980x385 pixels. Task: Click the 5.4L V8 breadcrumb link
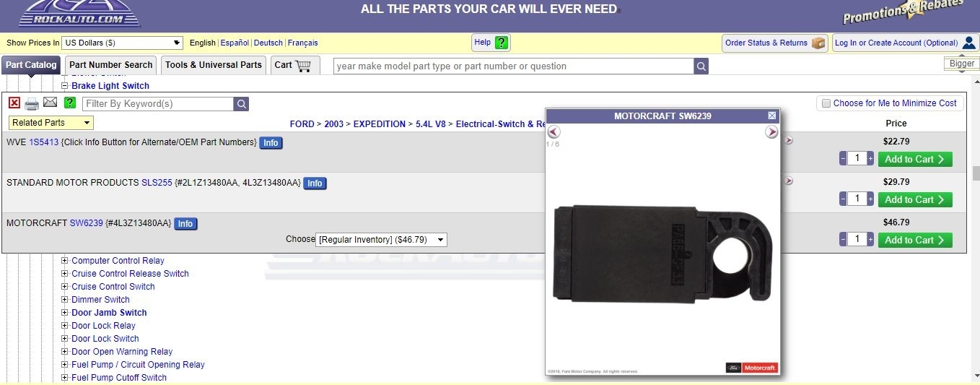[x=431, y=124]
